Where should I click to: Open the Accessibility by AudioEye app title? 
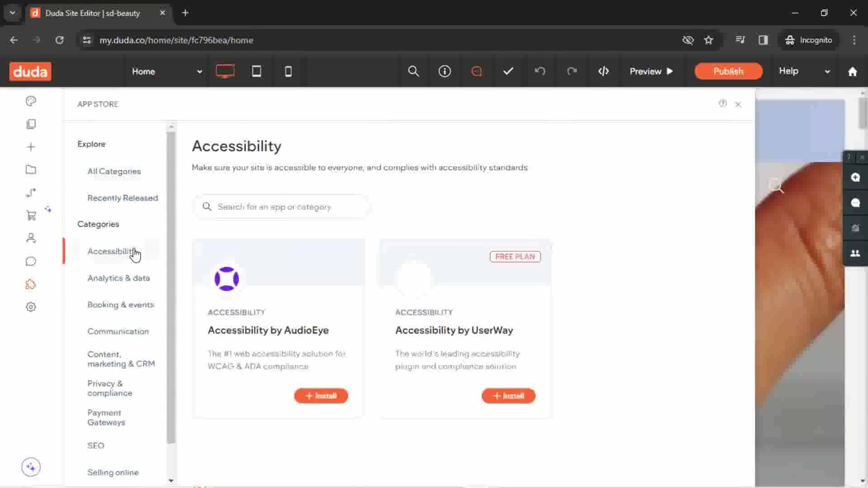pyautogui.click(x=268, y=330)
